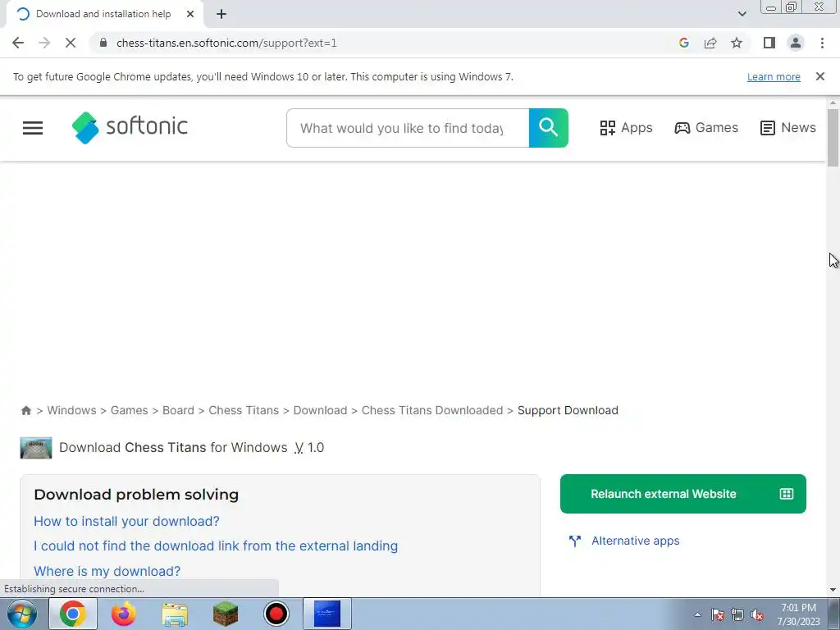Show hidden system tray icons

click(697, 614)
